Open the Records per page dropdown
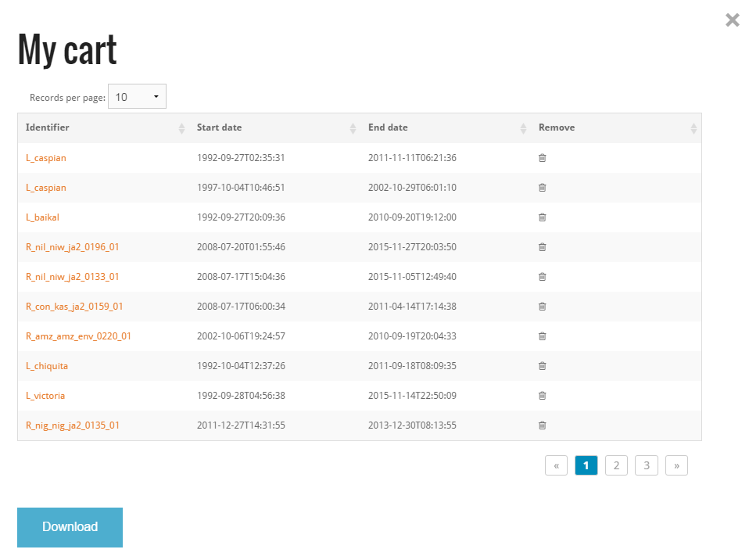Viewport: 749px width, 560px height. click(x=137, y=97)
